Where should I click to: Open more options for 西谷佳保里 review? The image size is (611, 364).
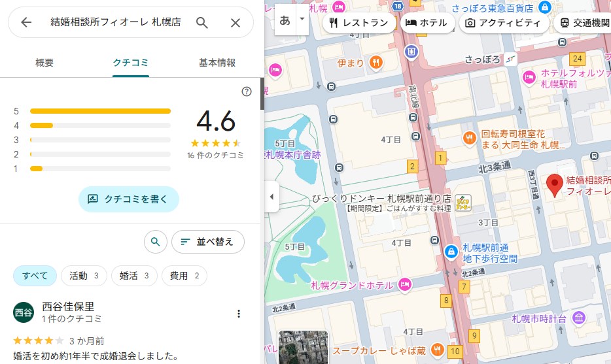(239, 314)
